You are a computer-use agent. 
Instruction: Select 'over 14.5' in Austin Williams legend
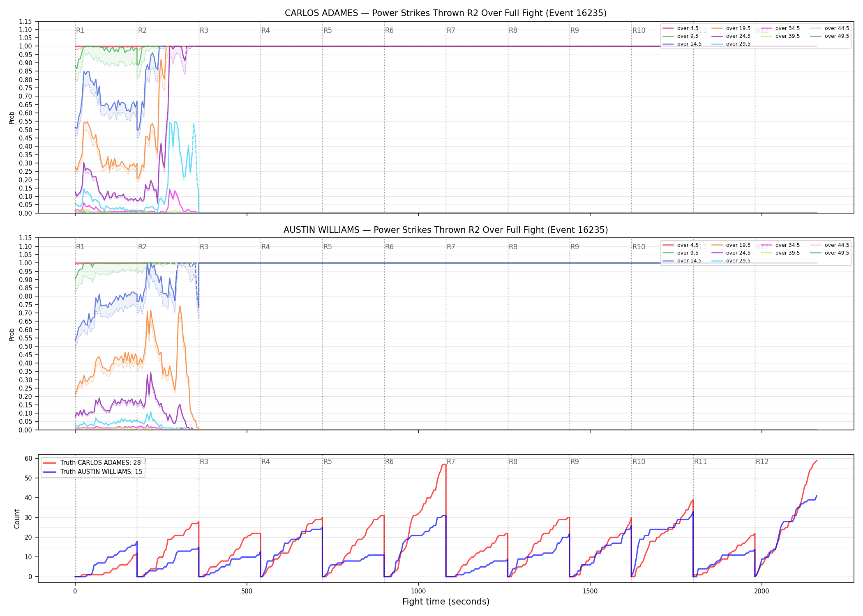682,261
